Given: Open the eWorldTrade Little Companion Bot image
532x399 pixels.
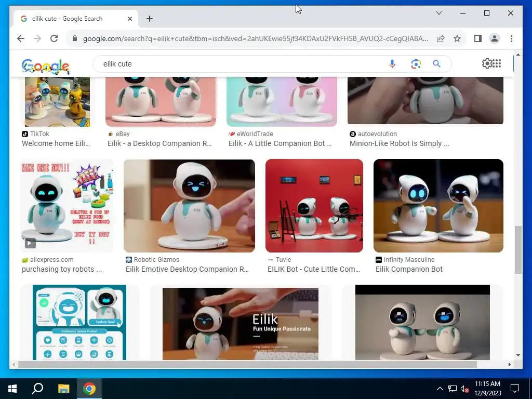Looking at the screenshot, I should pyautogui.click(x=282, y=101).
